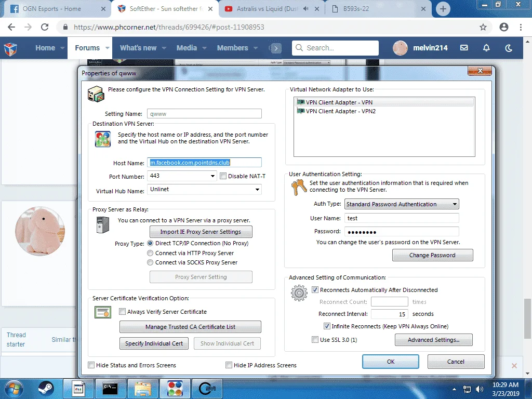
Task: Open the SM circular taskbar app
Action: [x=207, y=389]
